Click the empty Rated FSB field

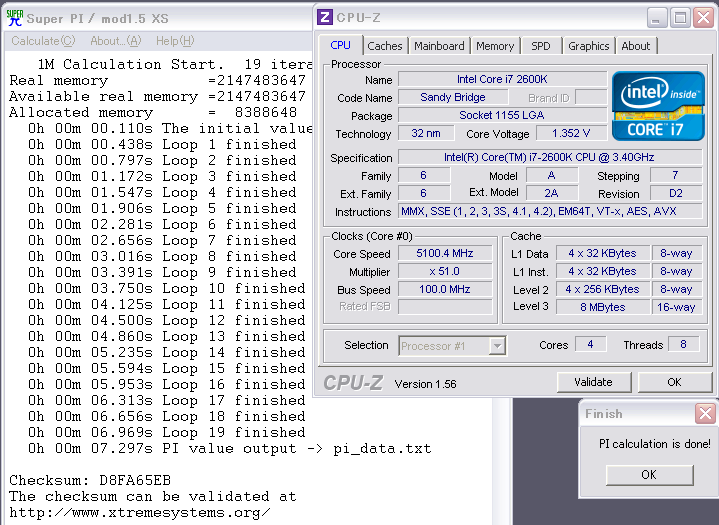(x=445, y=306)
